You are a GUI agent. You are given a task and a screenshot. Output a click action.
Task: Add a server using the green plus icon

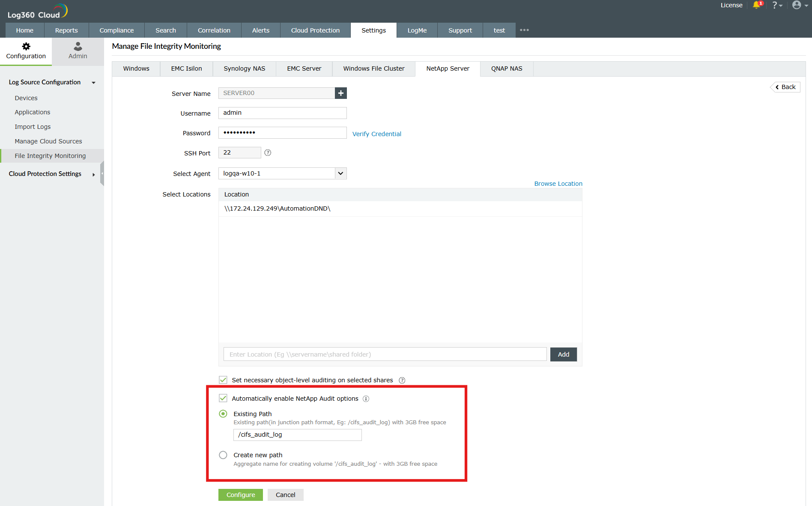(340, 93)
